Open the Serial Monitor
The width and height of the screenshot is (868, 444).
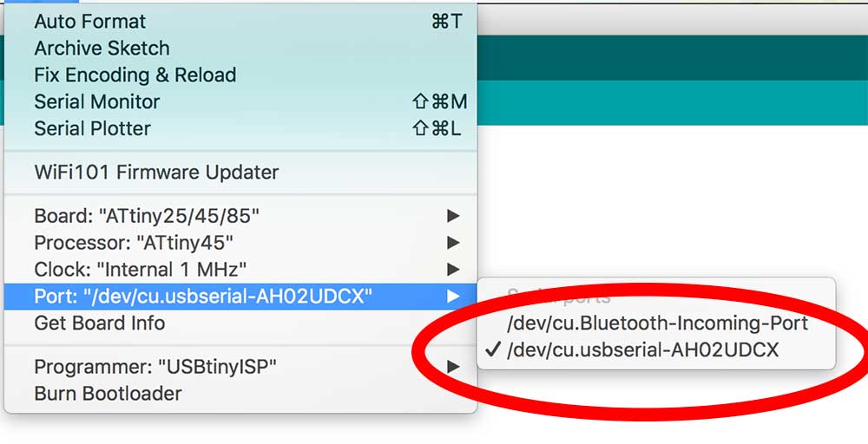[240, 101]
